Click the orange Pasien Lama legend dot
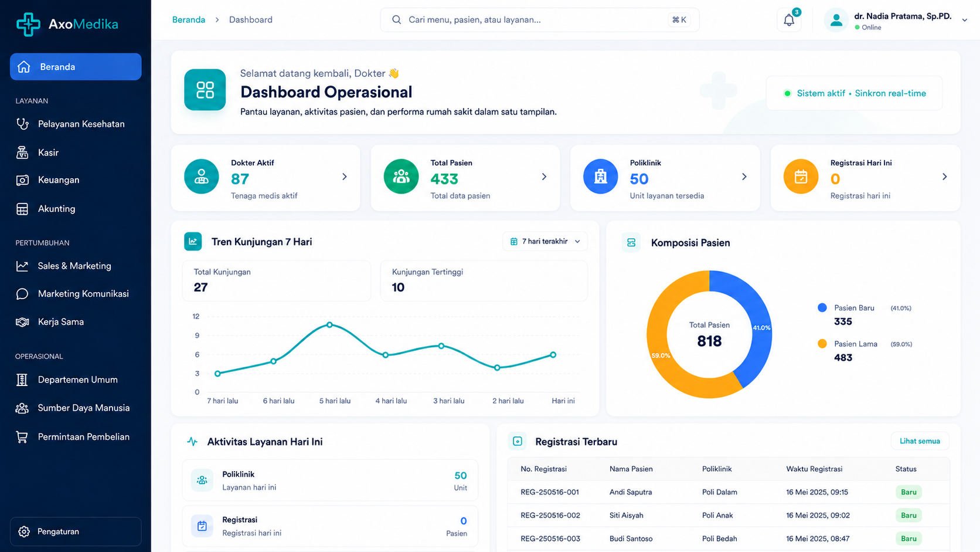This screenshot has width=980, height=552. (x=822, y=344)
